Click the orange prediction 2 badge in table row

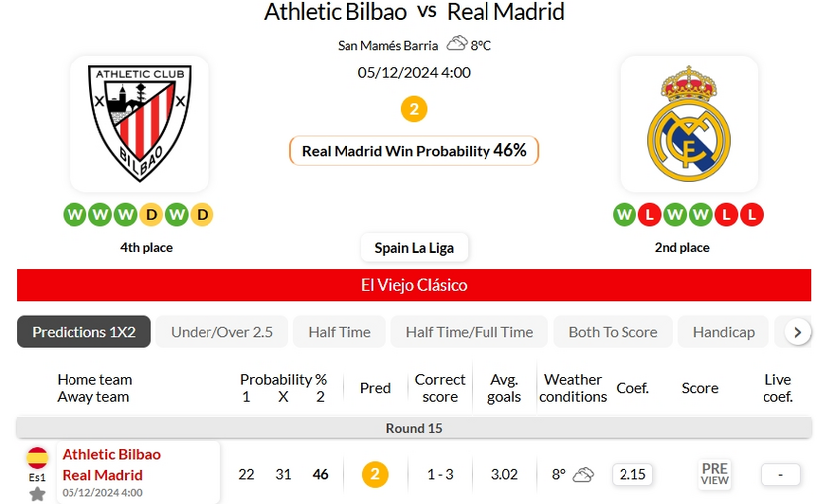pos(374,474)
